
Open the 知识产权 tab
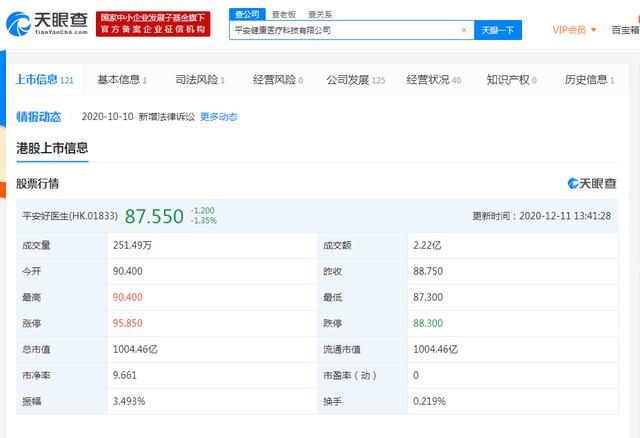(511, 79)
